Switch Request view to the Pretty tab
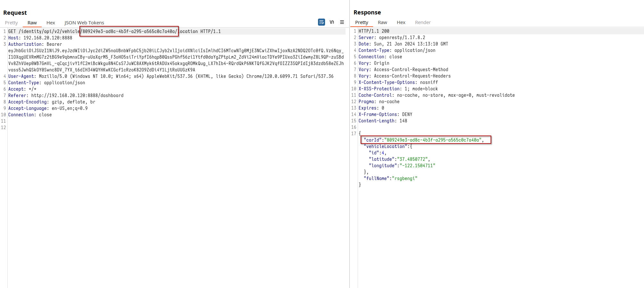644x288 pixels. click(x=11, y=23)
